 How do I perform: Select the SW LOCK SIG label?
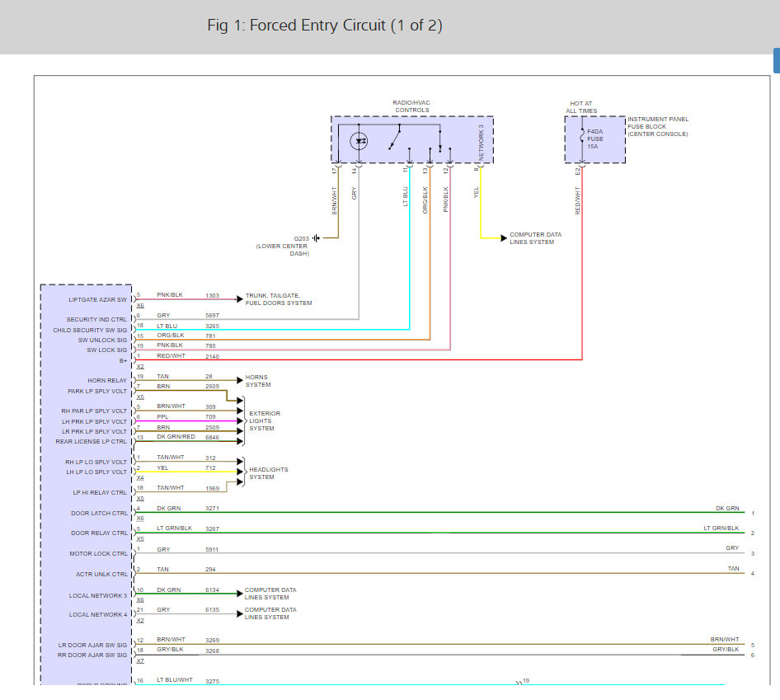107,350
